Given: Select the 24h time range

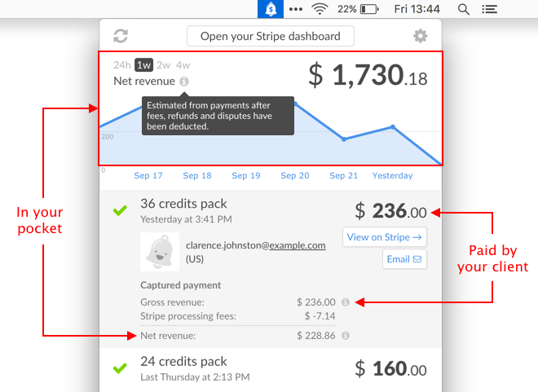Looking at the screenshot, I should point(122,65).
